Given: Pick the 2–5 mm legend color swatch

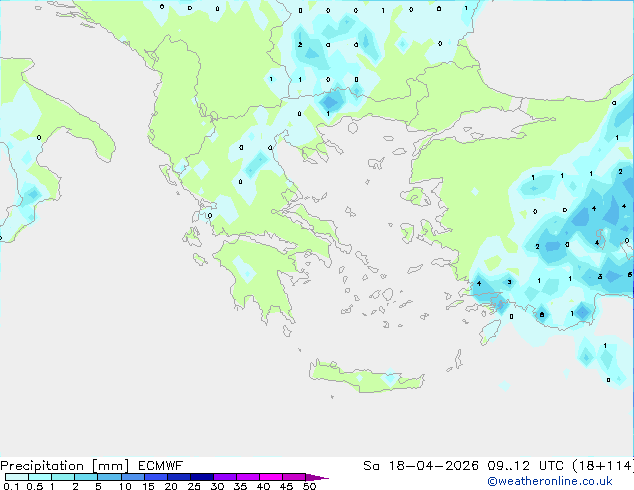Looking at the screenshot, I should 86,477.
